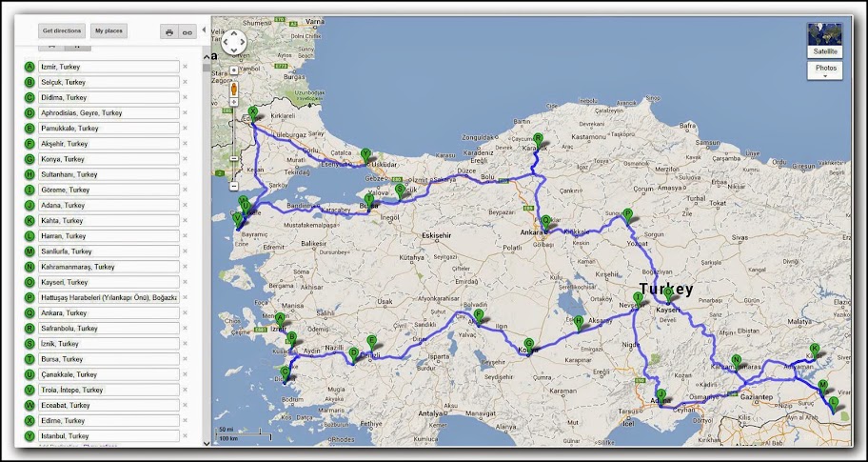Select the green waypoint marker labeled Y in list

pyautogui.click(x=30, y=436)
